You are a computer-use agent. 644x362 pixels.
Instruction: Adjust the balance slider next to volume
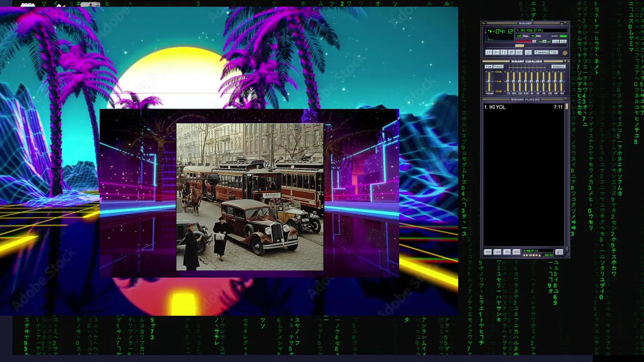click(544, 42)
